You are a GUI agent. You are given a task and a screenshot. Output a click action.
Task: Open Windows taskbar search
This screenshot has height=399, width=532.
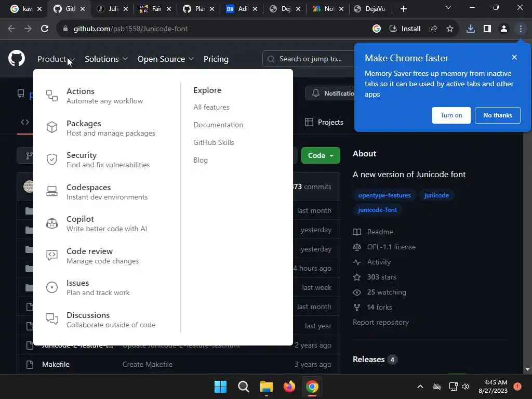pyautogui.click(x=244, y=387)
